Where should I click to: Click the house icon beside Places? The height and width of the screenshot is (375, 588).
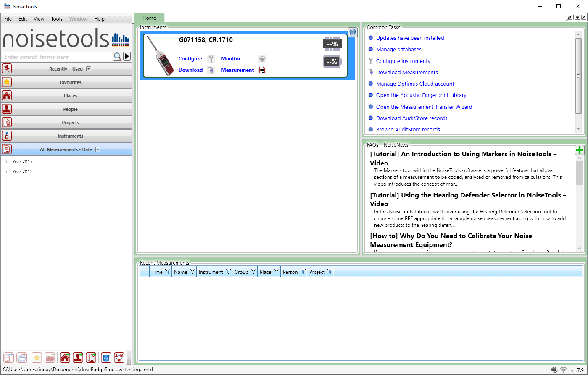point(7,96)
